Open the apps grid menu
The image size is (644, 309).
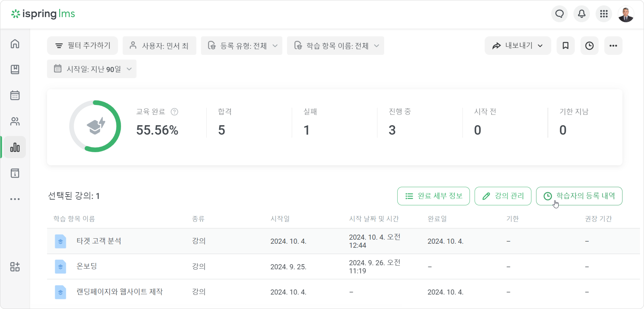click(x=604, y=14)
